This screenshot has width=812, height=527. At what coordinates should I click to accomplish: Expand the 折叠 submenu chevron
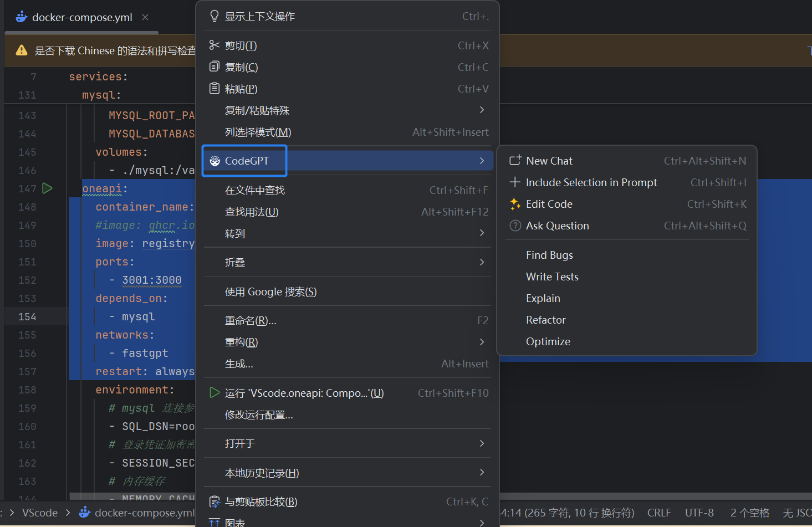pos(482,262)
